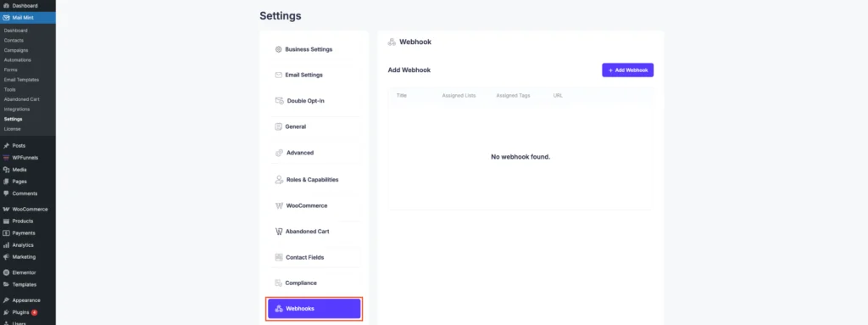Click the Compliance icon
Image resolution: width=868 pixels, height=325 pixels.
pos(278,283)
